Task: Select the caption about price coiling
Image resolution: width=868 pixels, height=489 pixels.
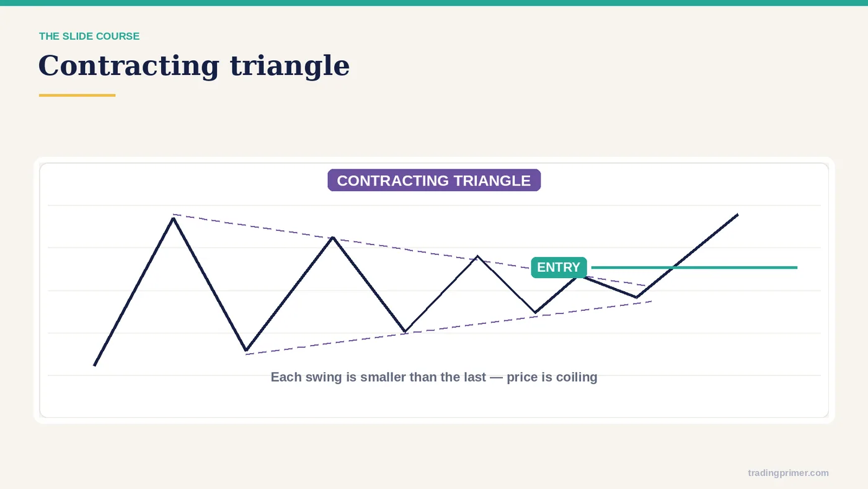Action: point(434,377)
